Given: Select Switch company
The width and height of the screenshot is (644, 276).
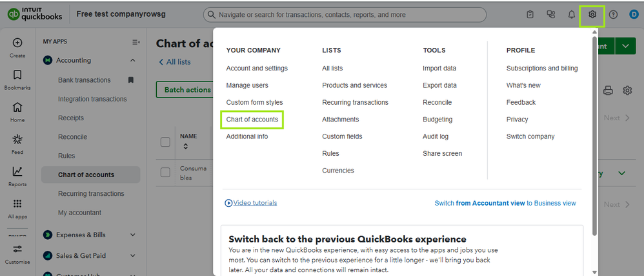Looking at the screenshot, I should click(x=530, y=136).
